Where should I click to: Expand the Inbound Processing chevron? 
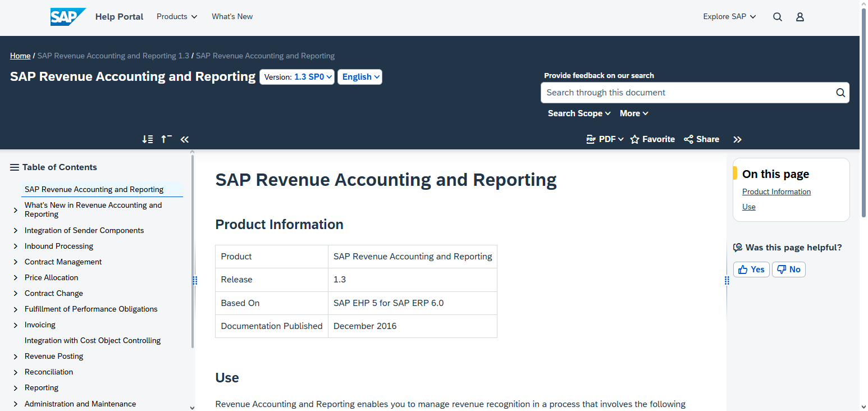(16, 246)
